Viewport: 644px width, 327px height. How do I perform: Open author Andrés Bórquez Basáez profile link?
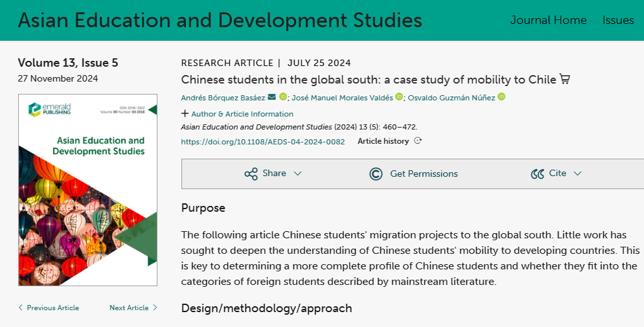(x=223, y=97)
